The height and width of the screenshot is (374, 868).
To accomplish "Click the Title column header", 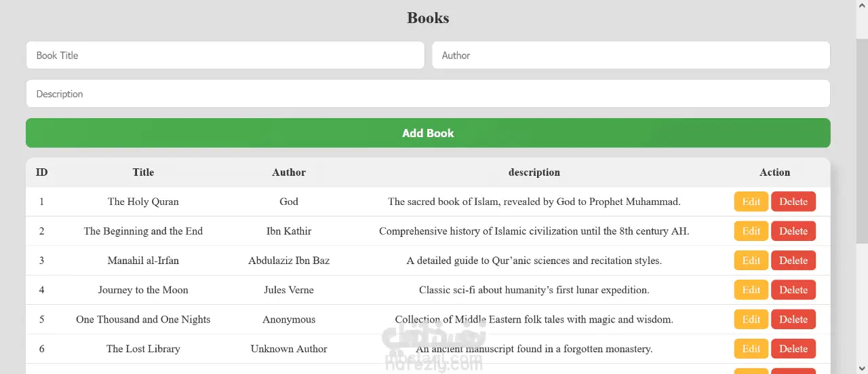I will coord(143,172).
